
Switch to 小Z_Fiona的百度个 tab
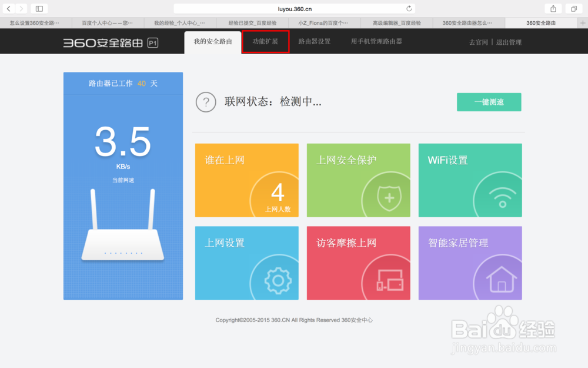325,23
